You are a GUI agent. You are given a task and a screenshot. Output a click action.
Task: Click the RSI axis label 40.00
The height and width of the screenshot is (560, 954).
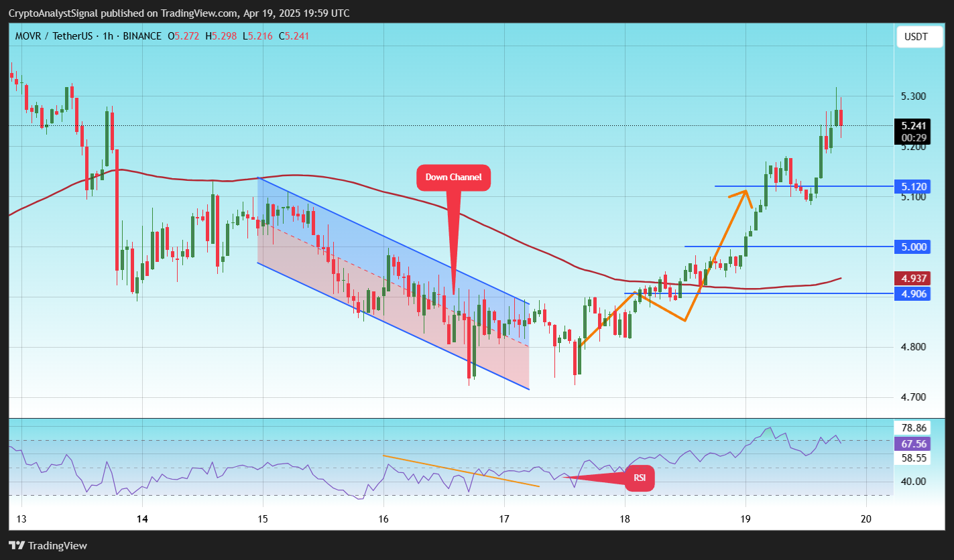click(914, 481)
